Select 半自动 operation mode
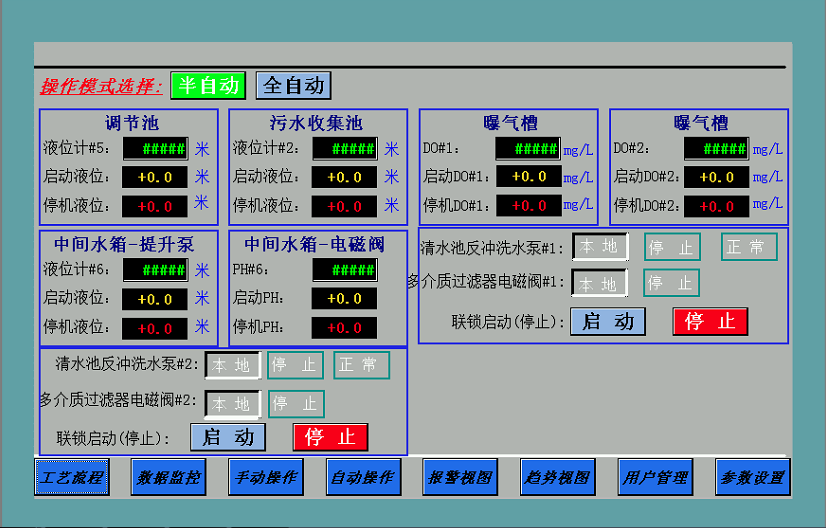Screen dimensions: 826x528 (x=208, y=85)
